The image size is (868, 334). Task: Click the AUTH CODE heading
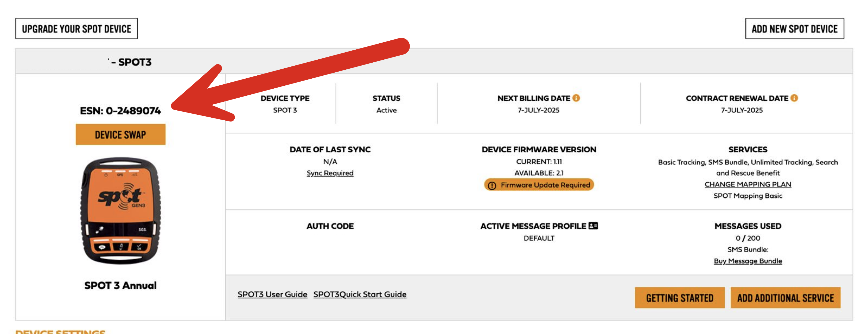click(330, 226)
